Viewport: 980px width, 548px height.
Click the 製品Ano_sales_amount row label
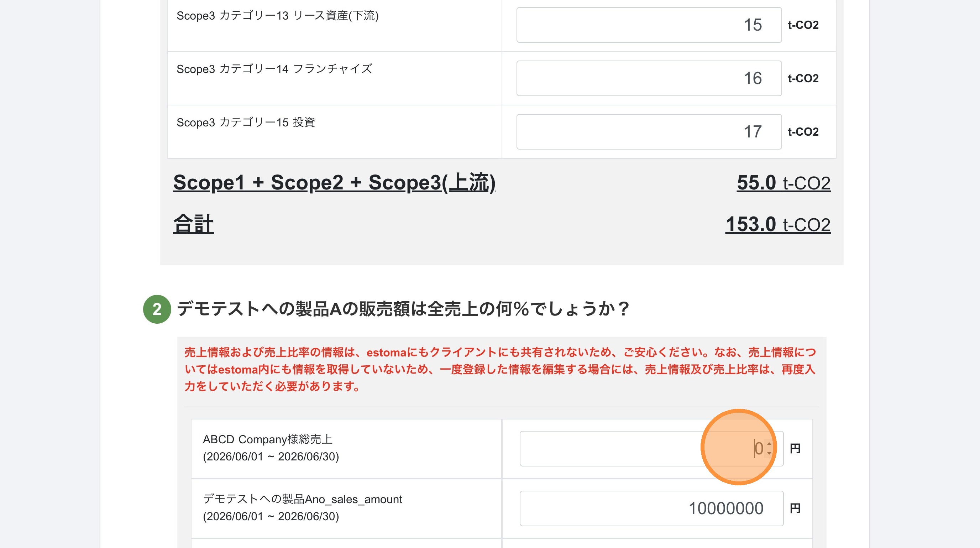(x=303, y=507)
